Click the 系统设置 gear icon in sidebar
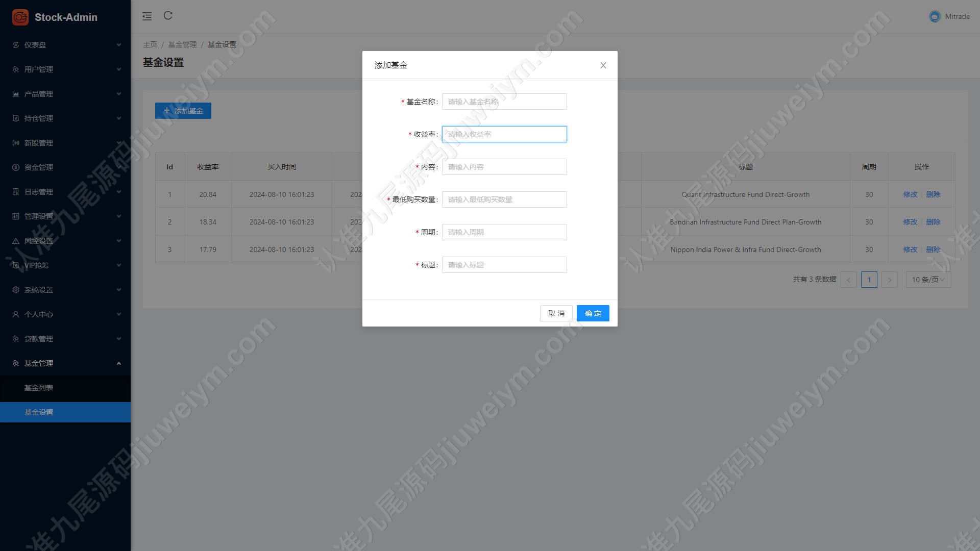This screenshot has width=980, height=551. click(x=16, y=290)
